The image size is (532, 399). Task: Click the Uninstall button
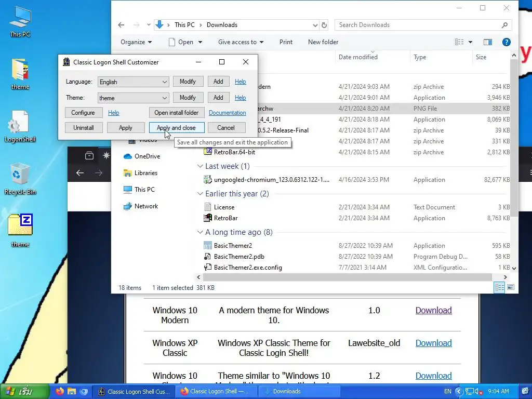coord(84,128)
